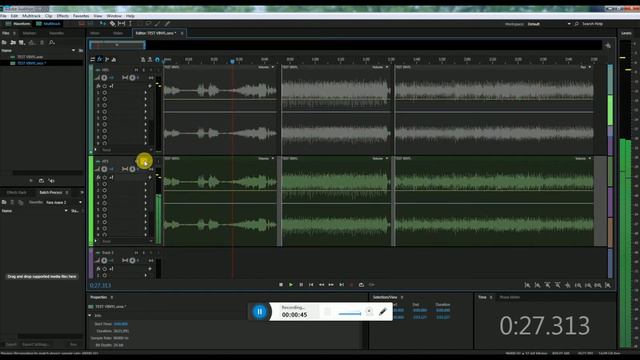This screenshot has width=640, height=360.
Task: Open the File menu
Action: [x=3, y=16]
